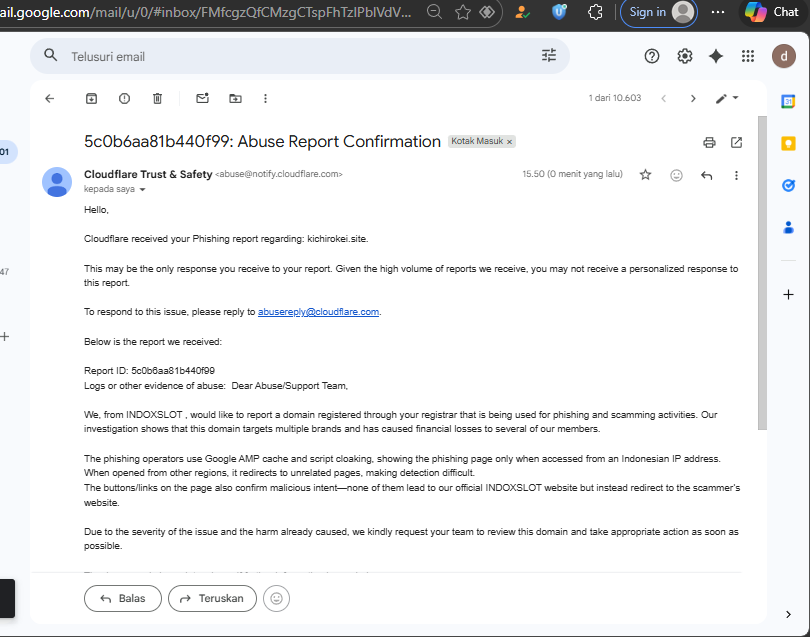Screen dimensions: 810x637
Task: Open Gmail help support
Action: coord(652,56)
